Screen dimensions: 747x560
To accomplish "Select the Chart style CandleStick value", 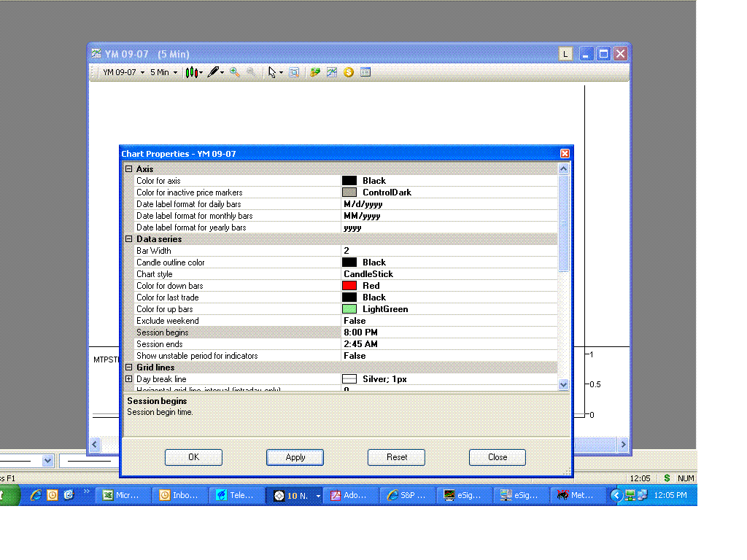I will [x=449, y=274].
